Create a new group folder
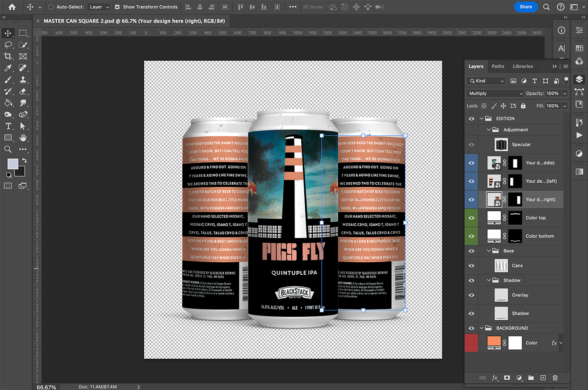This screenshot has height=390, width=588. coord(531,377)
